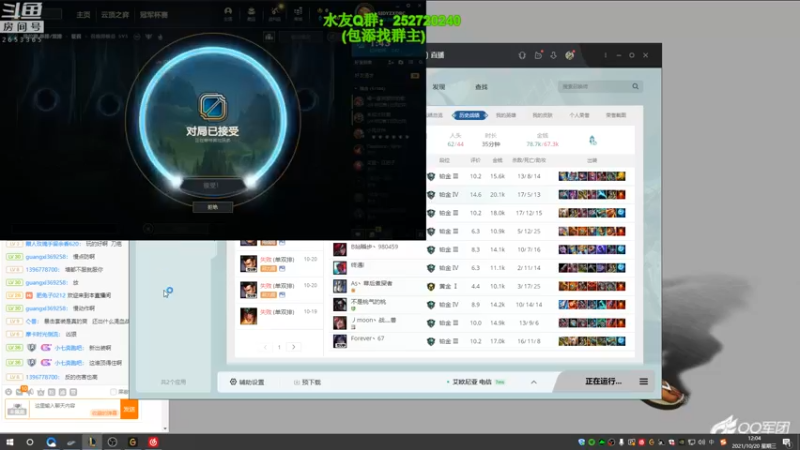Open the 冠军杯赛 tab in League client
This screenshot has width=800, height=450.
pos(154,15)
